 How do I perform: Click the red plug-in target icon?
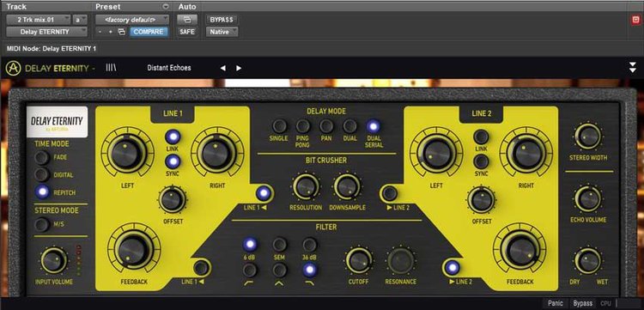click(635, 20)
